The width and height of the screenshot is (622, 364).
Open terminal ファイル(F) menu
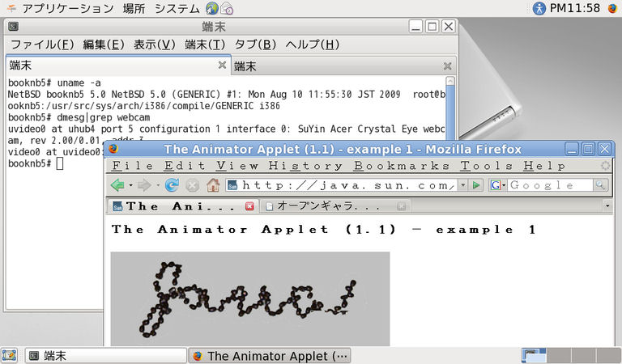pyautogui.click(x=42, y=44)
